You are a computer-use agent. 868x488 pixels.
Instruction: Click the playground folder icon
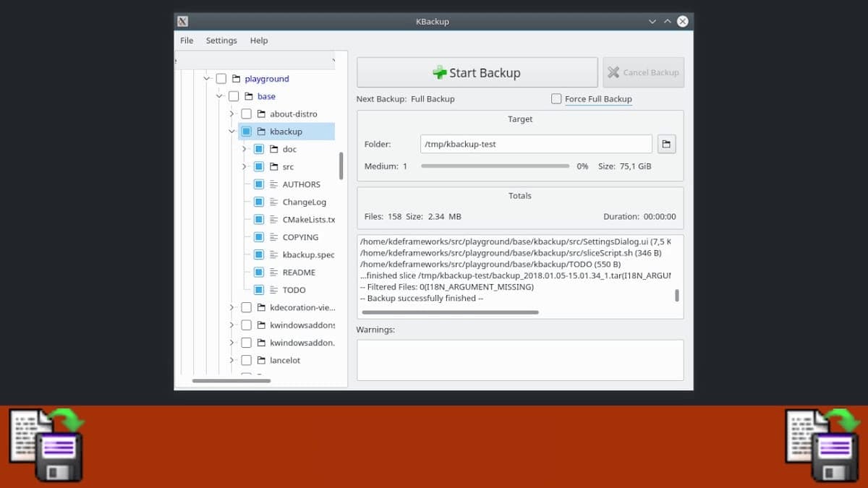[236, 79]
